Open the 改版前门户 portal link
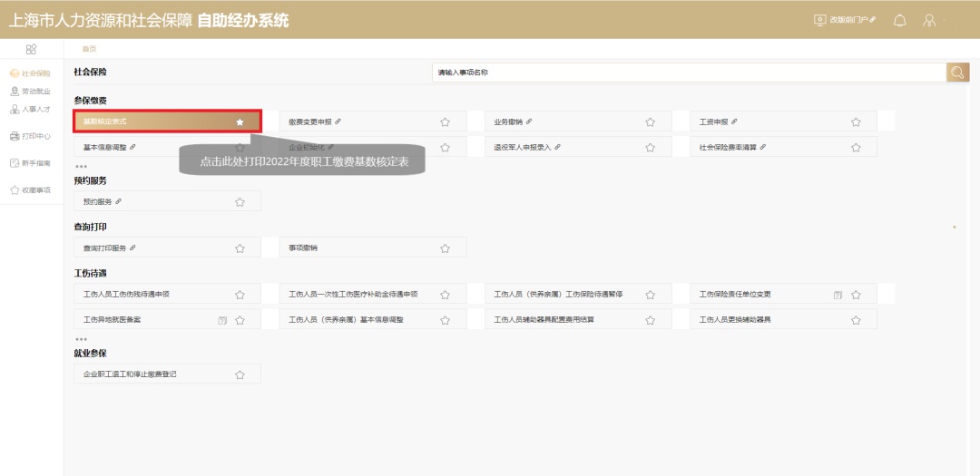The image size is (980, 476). click(x=845, y=20)
